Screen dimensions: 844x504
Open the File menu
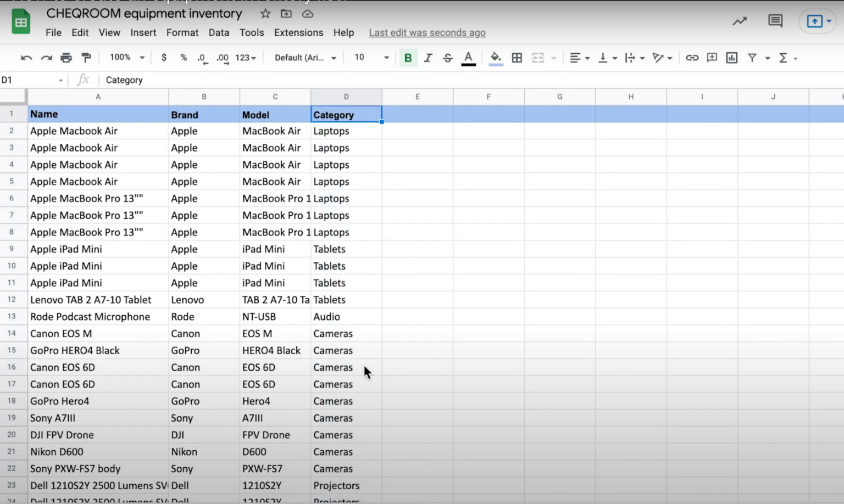click(x=53, y=32)
